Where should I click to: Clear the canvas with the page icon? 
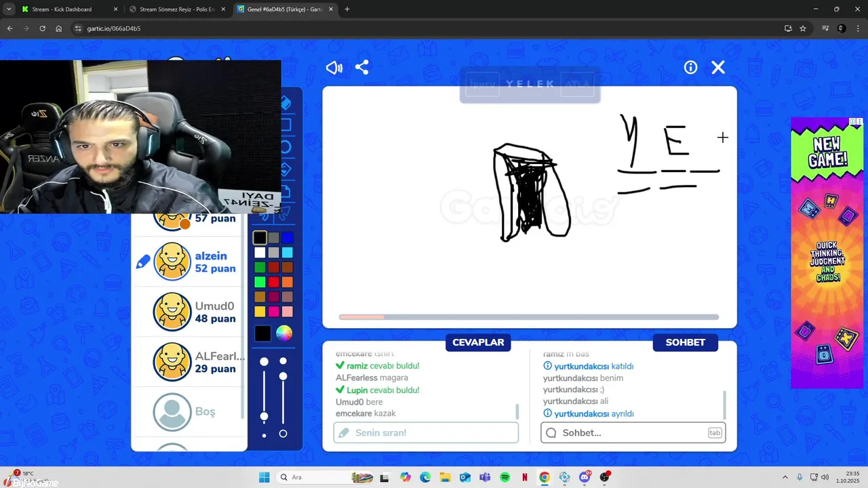point(285,192)
